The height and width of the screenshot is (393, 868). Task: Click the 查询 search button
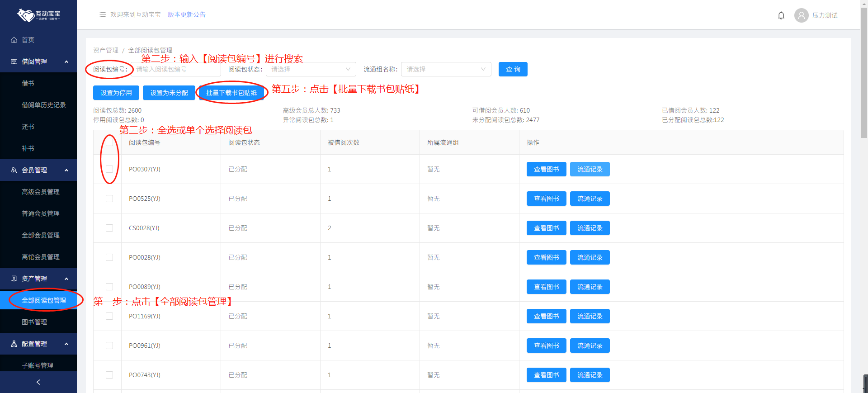click(513, 69)
